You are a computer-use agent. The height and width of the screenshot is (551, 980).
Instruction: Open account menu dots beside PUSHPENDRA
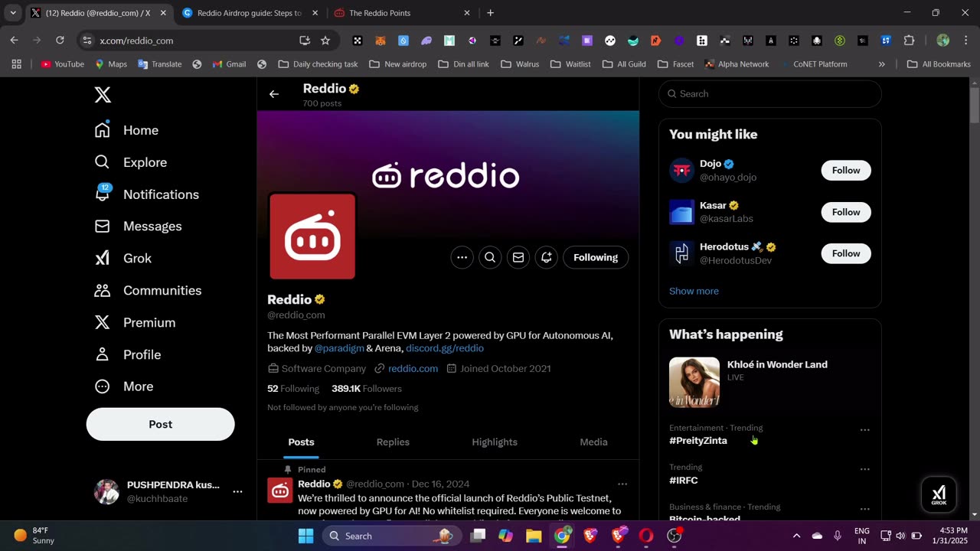tap(237, 491)
